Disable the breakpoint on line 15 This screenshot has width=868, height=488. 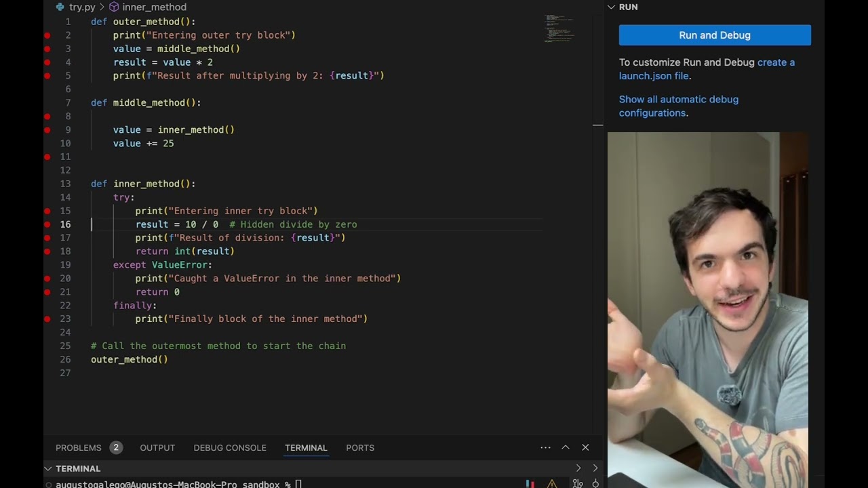pos(47,211)
